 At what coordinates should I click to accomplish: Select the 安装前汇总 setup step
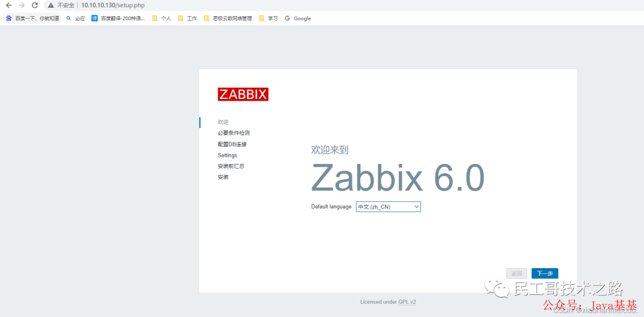pyautogui.click(x=231, y=166)
